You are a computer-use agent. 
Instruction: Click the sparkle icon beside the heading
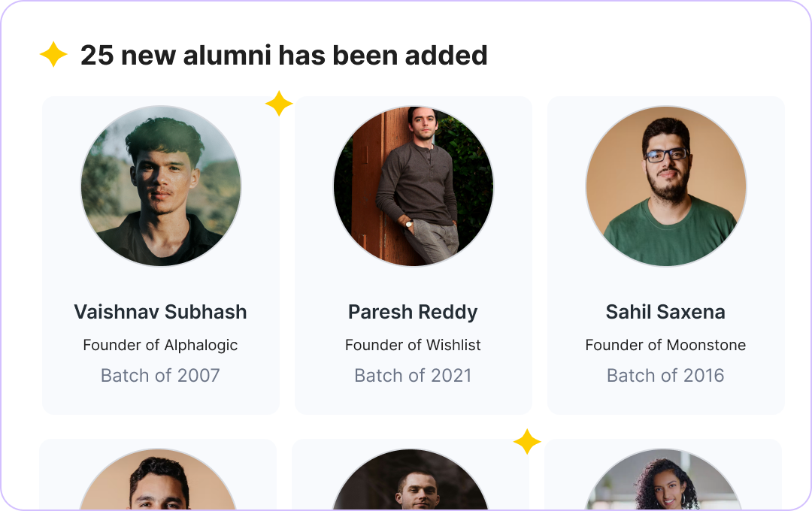[53, 55]
